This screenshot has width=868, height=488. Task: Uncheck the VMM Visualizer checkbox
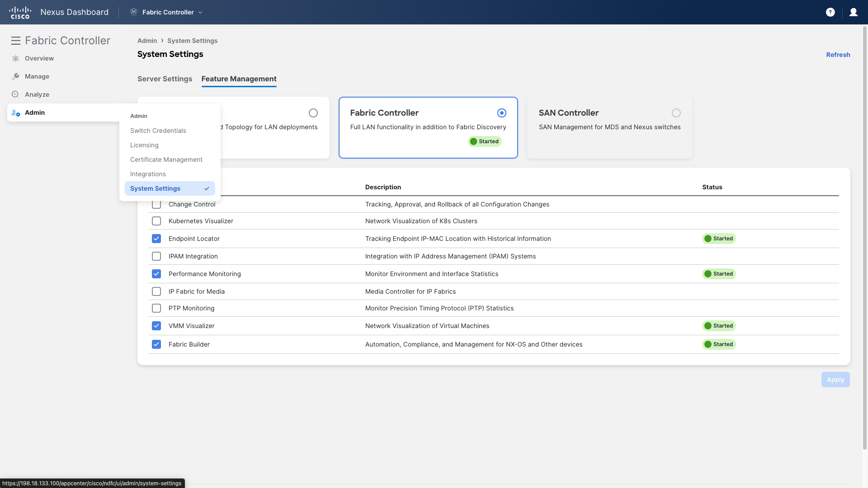click(156, 326)
